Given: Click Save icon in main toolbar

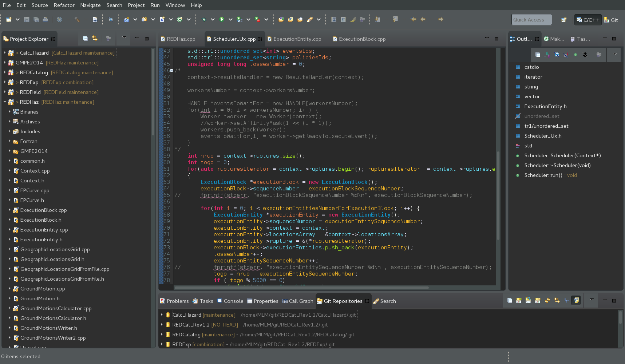Looking at the screenshot, I should [x=27, y=20].
